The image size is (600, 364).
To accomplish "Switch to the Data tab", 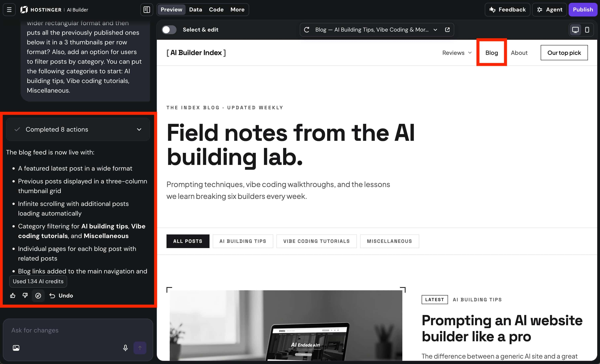I will tap(195, 9).
